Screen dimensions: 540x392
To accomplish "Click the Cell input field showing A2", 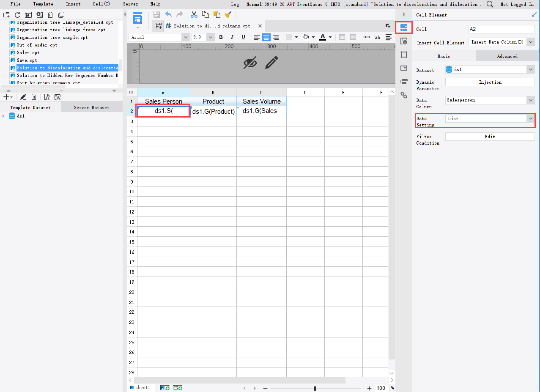I will click(x=501, y=28).
